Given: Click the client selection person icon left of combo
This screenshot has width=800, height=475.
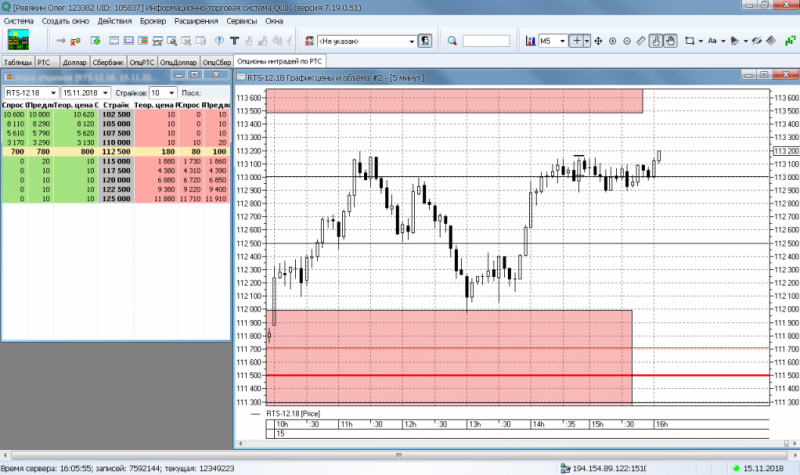Looking at the screenshot, I should coord(309,41).
